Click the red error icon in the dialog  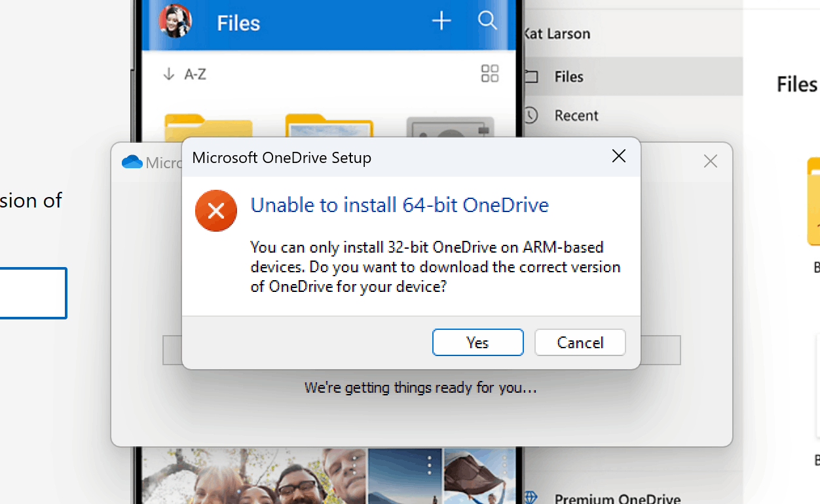tap(215, 211)
